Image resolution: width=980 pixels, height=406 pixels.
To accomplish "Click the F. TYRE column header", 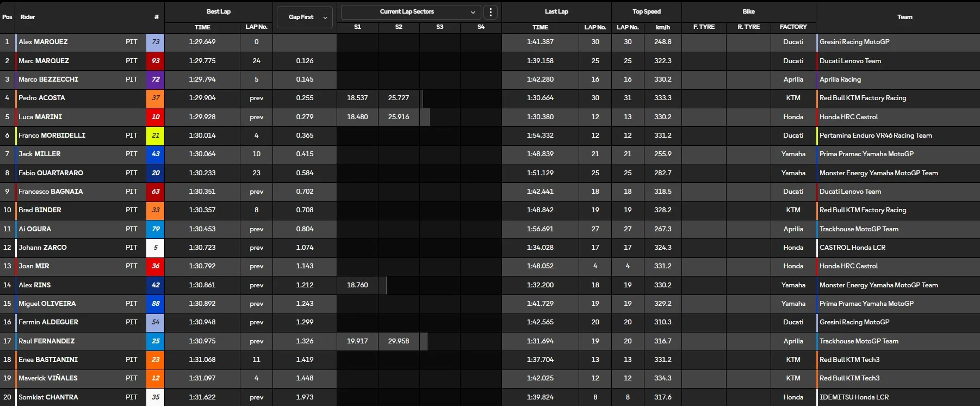I will (704, 27).
